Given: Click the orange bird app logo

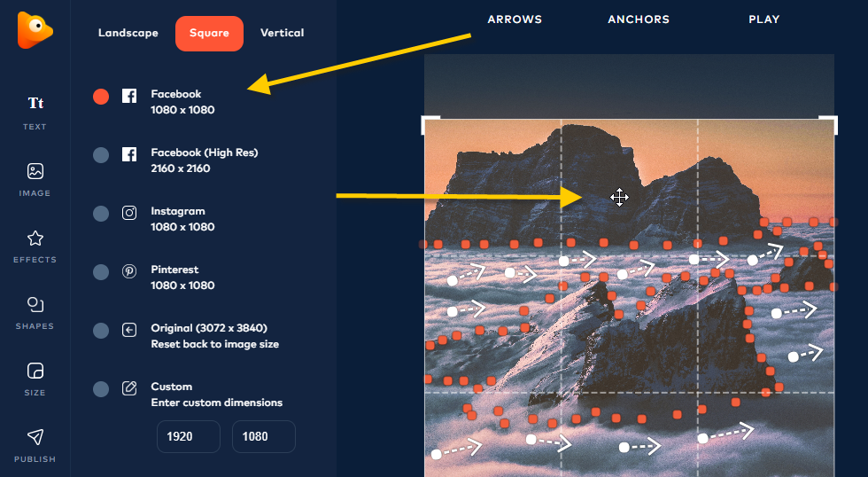Looking at the screenshot, I should (x=35, y=30).
